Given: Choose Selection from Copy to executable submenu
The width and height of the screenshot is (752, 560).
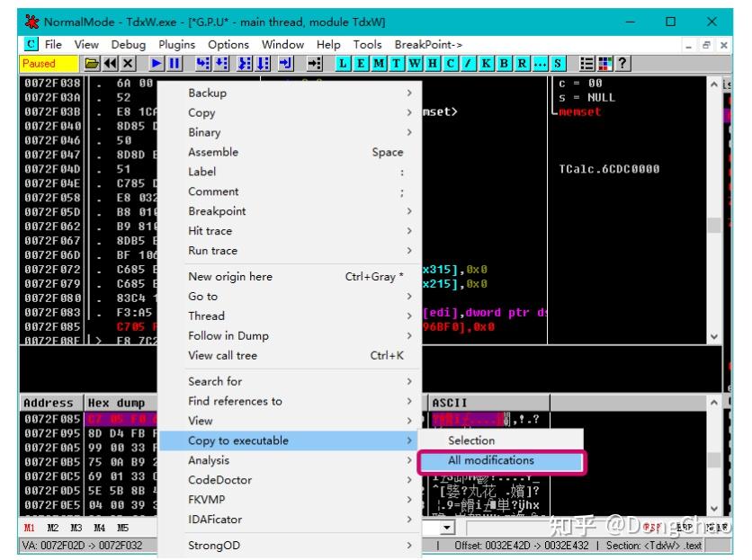Looking at the screenshot, I should tap(471, 440).
